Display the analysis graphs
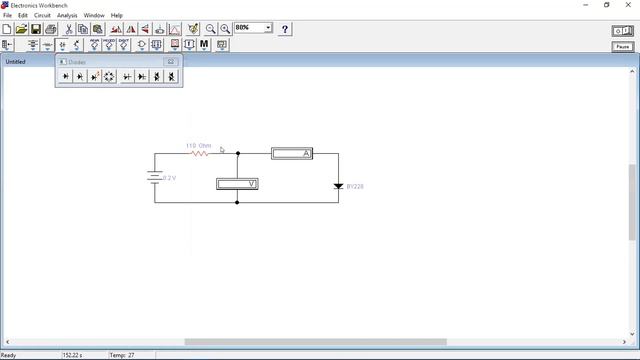This screenshot has width=640, height=360. pos(174,29)
